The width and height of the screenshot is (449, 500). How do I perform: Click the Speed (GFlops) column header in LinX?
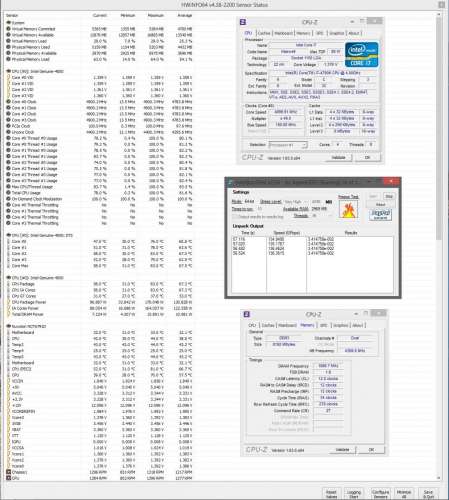[x=286, y=233]
